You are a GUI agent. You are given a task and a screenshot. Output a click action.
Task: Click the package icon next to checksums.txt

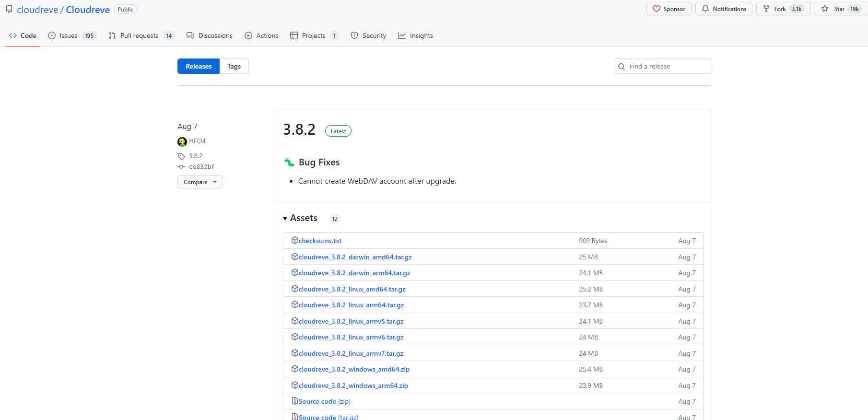point(295,240)
